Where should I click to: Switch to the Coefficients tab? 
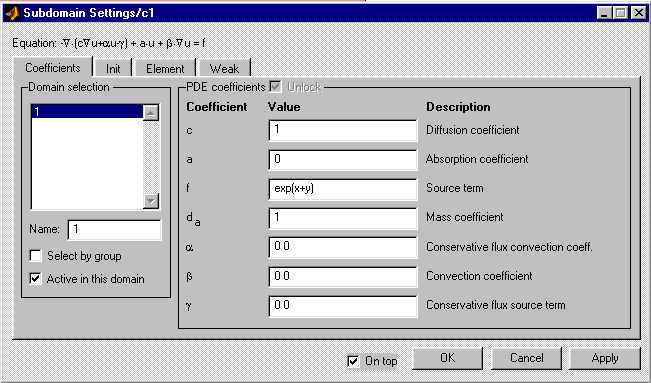click(53, 68)
